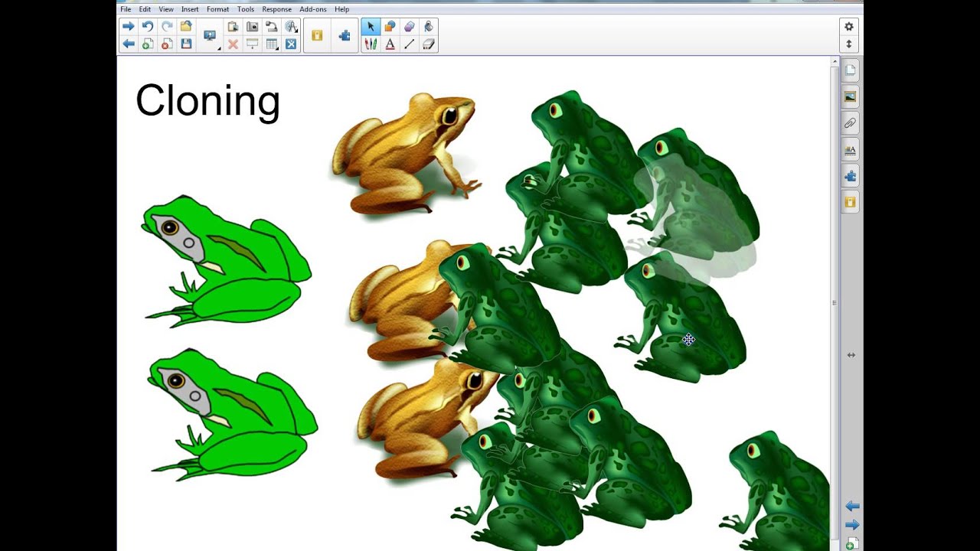Click the sidebar left-right arrow to move it
Screen dimensions: 980x551
(x=851, y=355)
